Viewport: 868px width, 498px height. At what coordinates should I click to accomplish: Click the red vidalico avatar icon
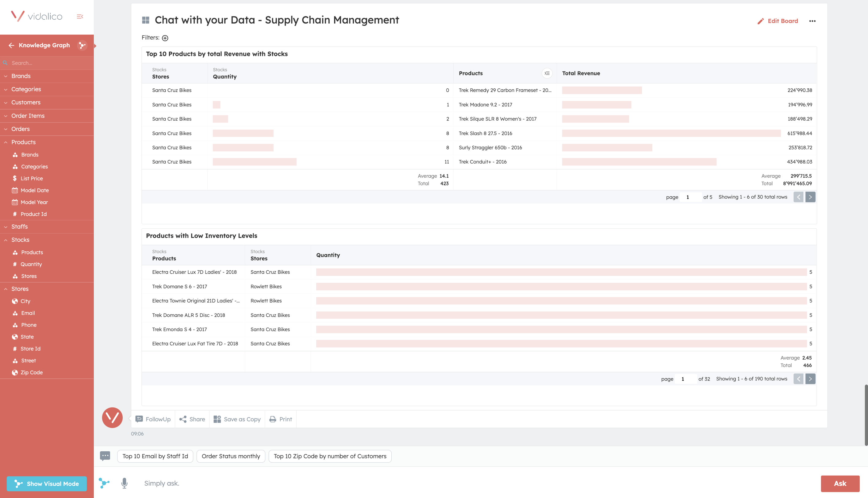click(112, 417)
